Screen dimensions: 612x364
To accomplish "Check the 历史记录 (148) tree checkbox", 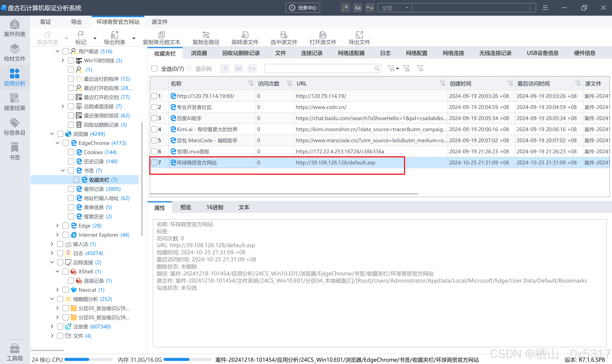I will 71,161.
